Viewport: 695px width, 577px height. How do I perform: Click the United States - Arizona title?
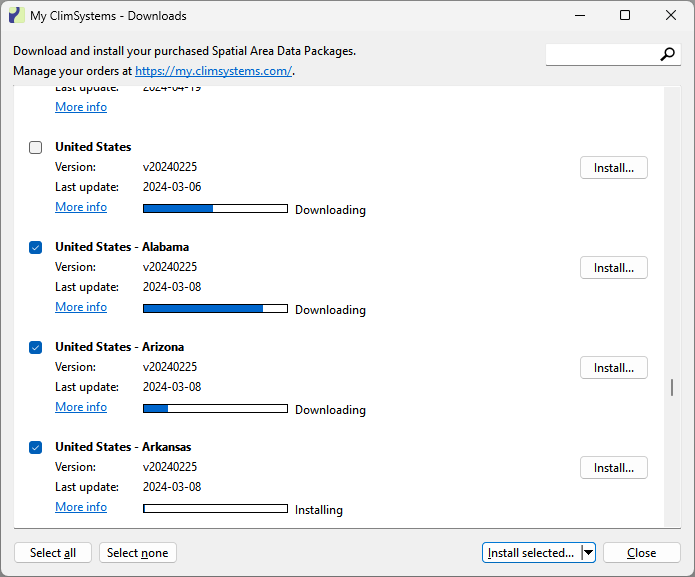pyautogui.click(x=119, y=347)
